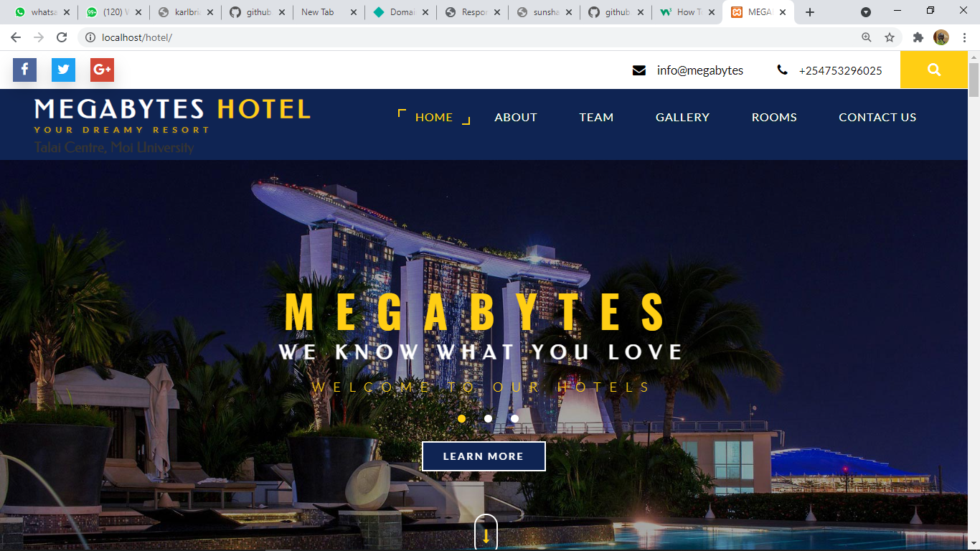Click the page vertical scrollbar

pos(974,301)
